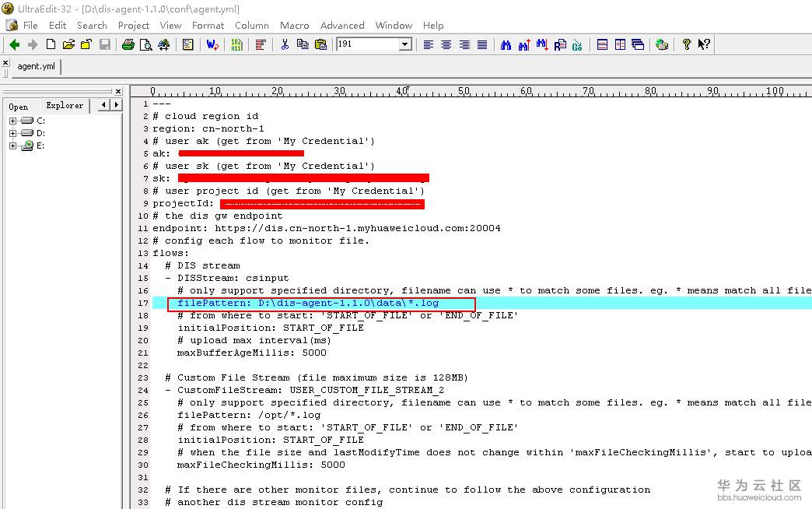The width and height of the screenshot is (812, 509).
Task: Find next with binoculars down-arrow icon
Action: [541, 44]
